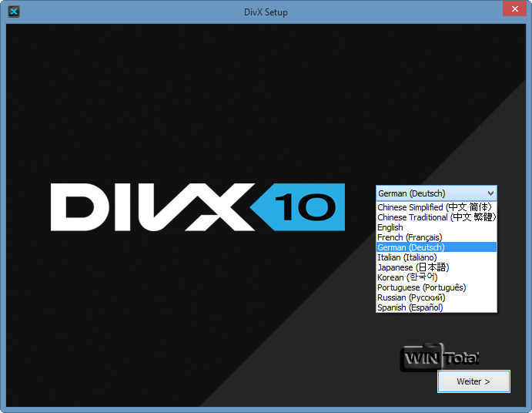Image resolution: width=532 pixels, height=413 pixels.
Task: Close the DivX Setup window
Action: [514, 8]
